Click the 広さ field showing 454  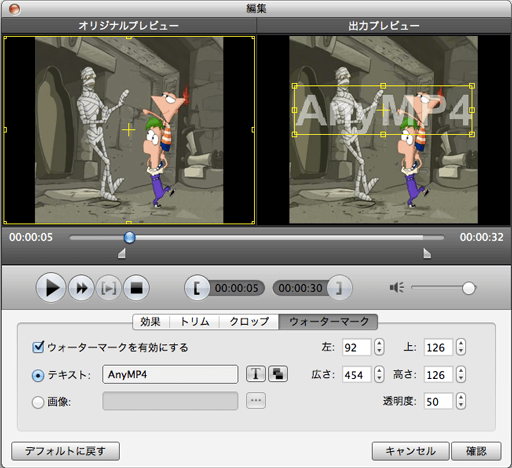(x=357, y=375)
